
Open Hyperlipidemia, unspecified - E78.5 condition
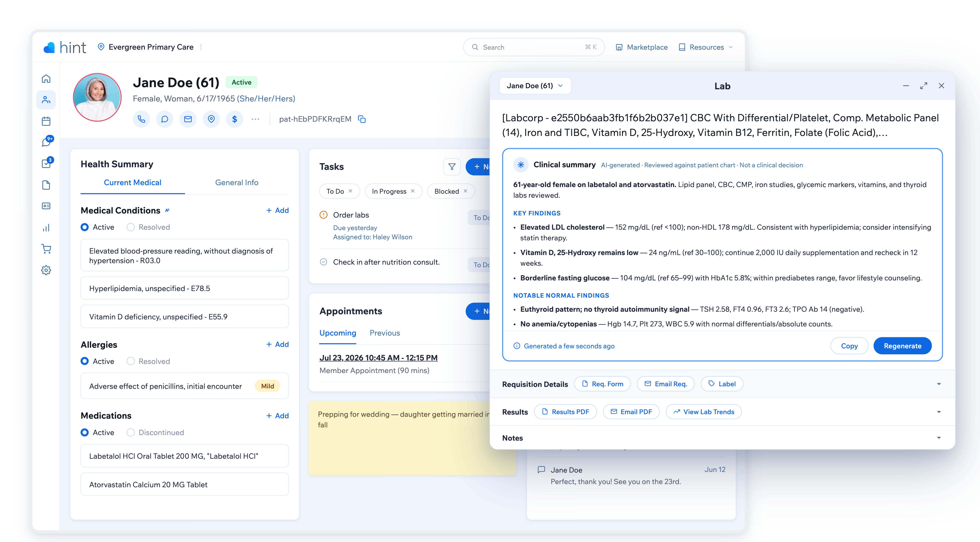coord(184,288)
